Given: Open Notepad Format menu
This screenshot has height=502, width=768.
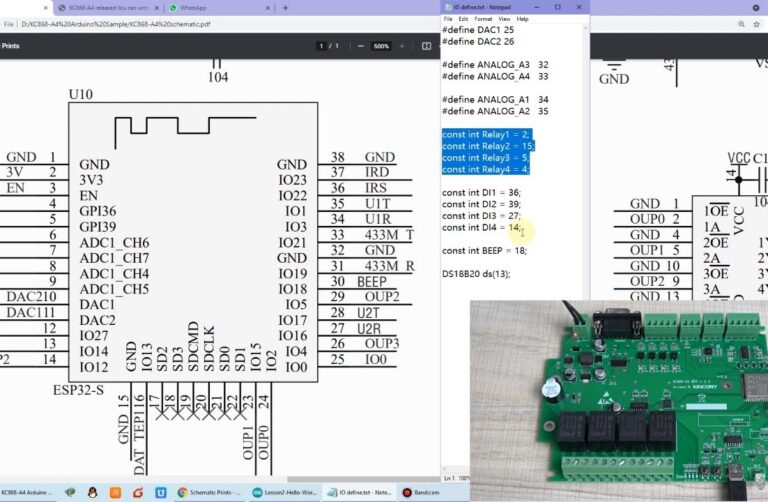Looking at the screenshot, I should [x=483, y=19].
